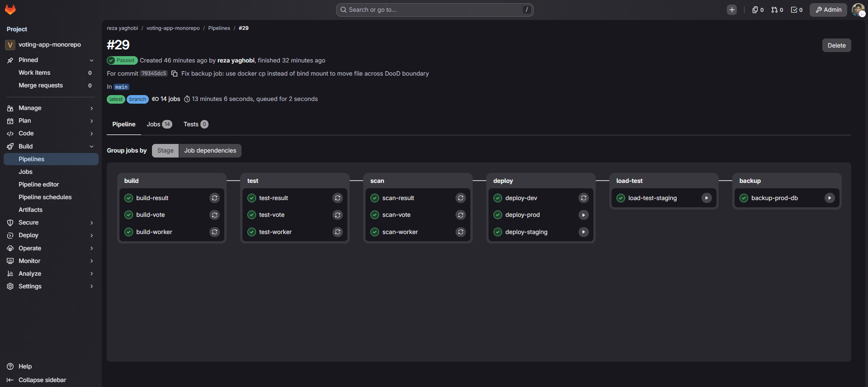Switch to the Jobs tab
The image size is (868, 387).
pyautogui.click(x=159, y=124)
